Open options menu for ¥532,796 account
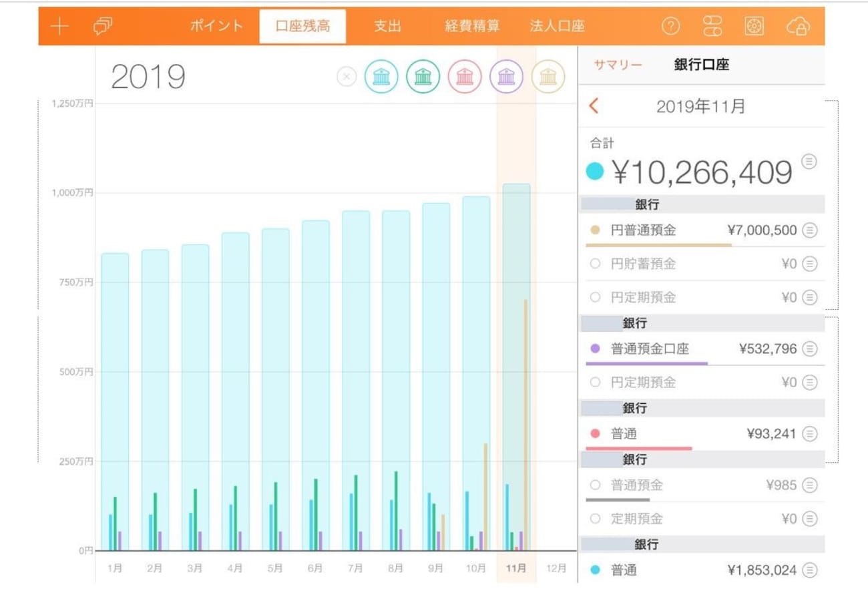 click(x=809, y=348)
